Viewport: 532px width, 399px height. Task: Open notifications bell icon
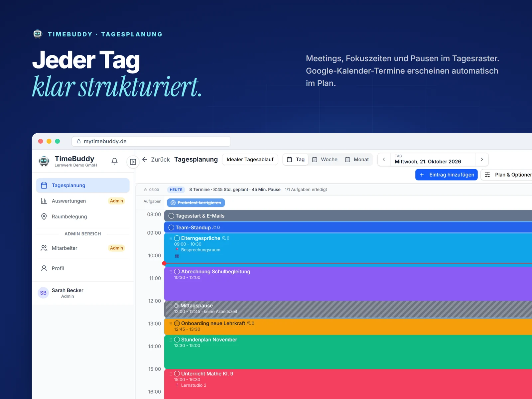pyautogui.click(x=114, y=161)
